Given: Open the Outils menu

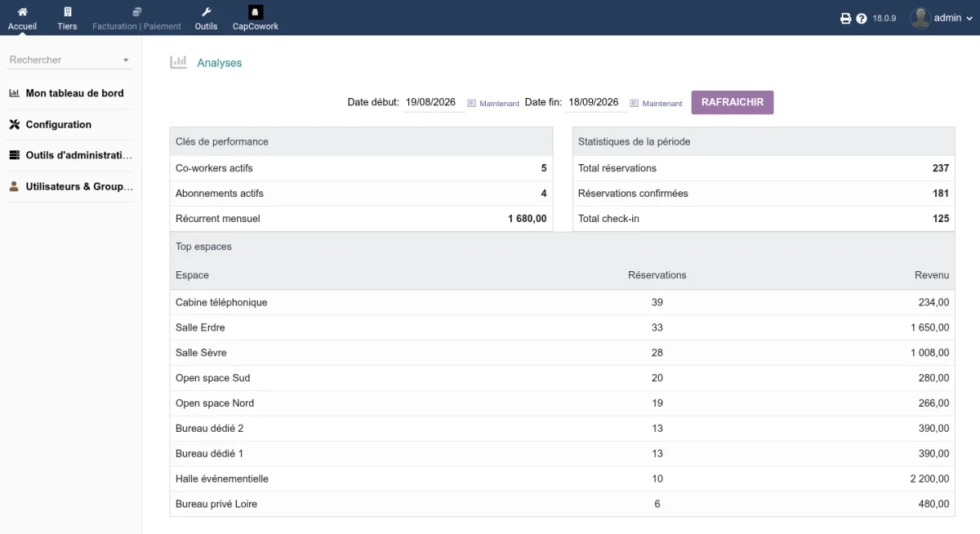Looking at the screenshot, I should [206, 18].
